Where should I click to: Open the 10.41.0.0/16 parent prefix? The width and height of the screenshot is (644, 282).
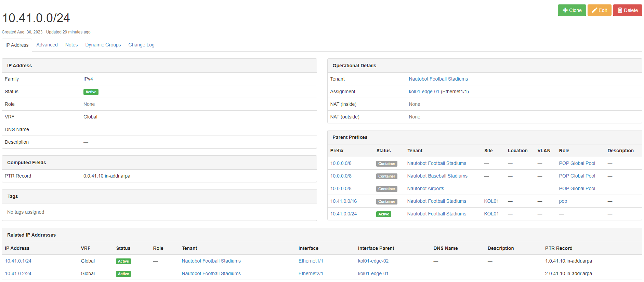click(x=343, y=201)
